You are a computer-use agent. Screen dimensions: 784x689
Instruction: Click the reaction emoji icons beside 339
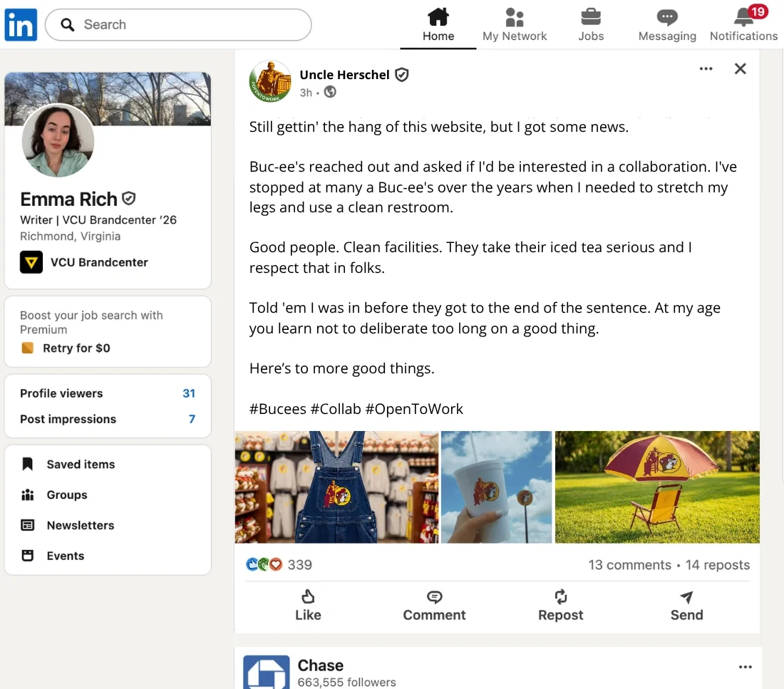(264, 564)
